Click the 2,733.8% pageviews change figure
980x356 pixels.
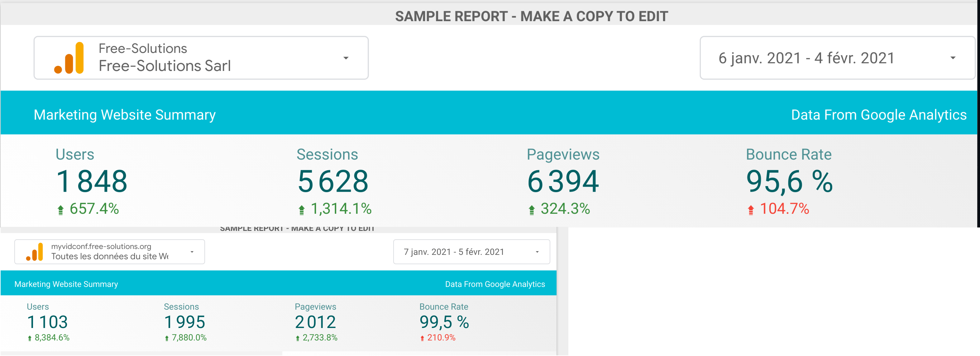pyautogui.click(x=320, y=337)
